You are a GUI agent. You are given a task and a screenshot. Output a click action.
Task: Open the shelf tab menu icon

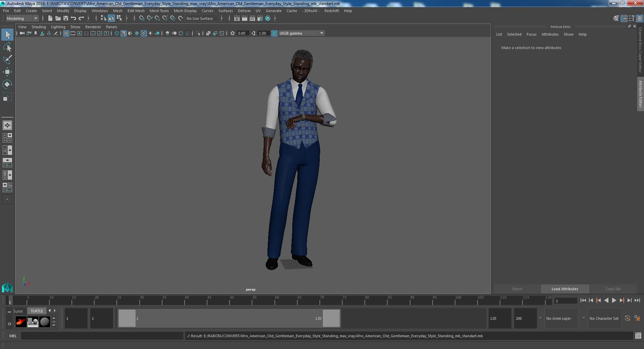(9, 312)
